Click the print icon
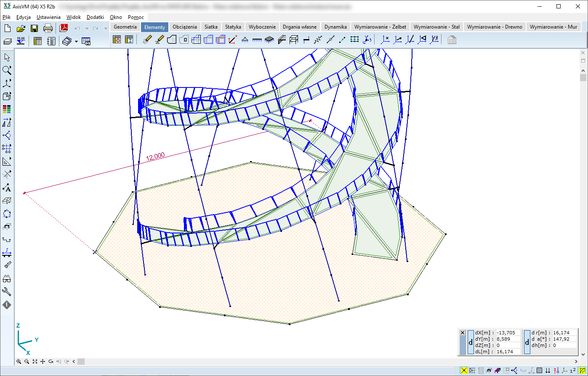 click(x=48, y=29)
